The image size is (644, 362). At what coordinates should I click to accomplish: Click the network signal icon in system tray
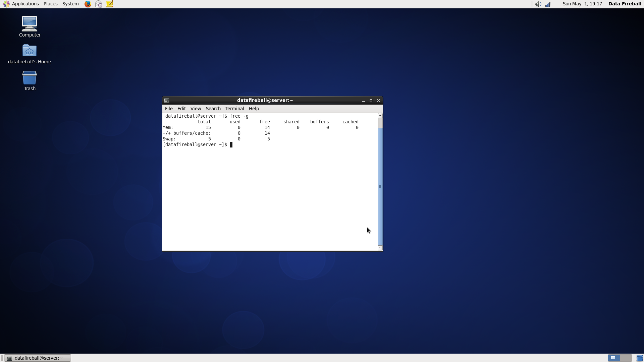pyautogui.click(x=549, y=4)
